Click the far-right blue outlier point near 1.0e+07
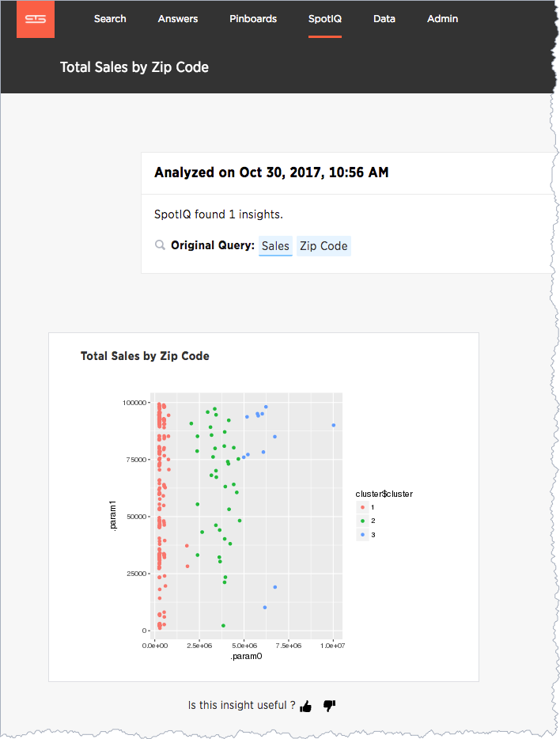The image size is (560, 739). coord(334,425)
